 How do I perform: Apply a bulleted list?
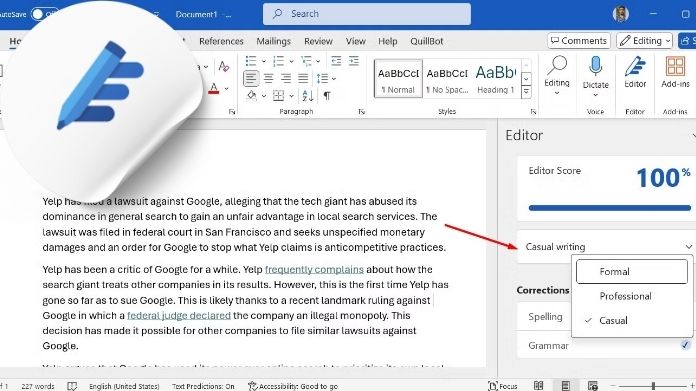[251, 61]
